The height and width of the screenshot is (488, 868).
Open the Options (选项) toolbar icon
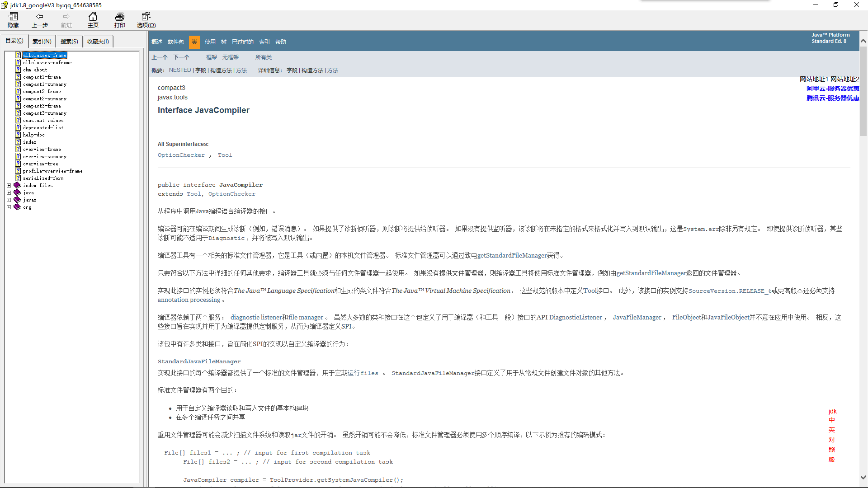point(146,17)
